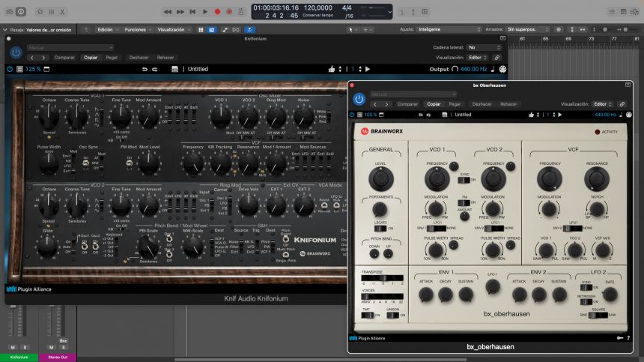Screen dimensions: 644x362
Task: Open Knifonium Manual preset dropdown
Action: pos(70,48)
